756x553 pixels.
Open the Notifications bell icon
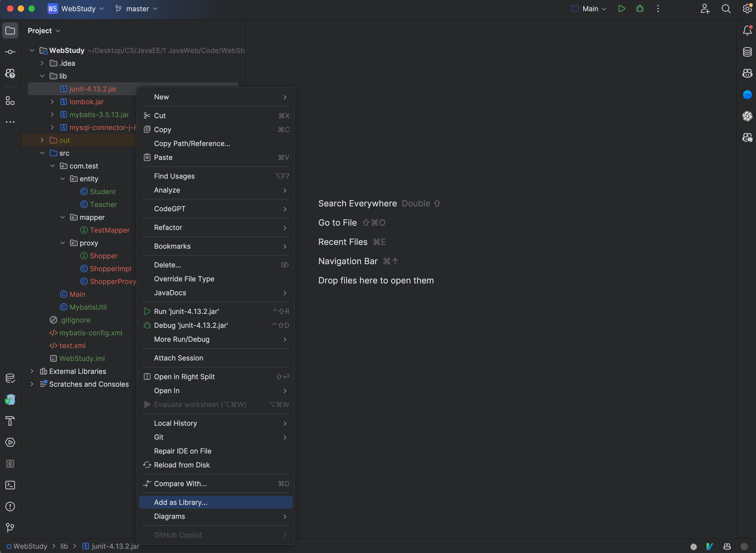click(747, 30)
